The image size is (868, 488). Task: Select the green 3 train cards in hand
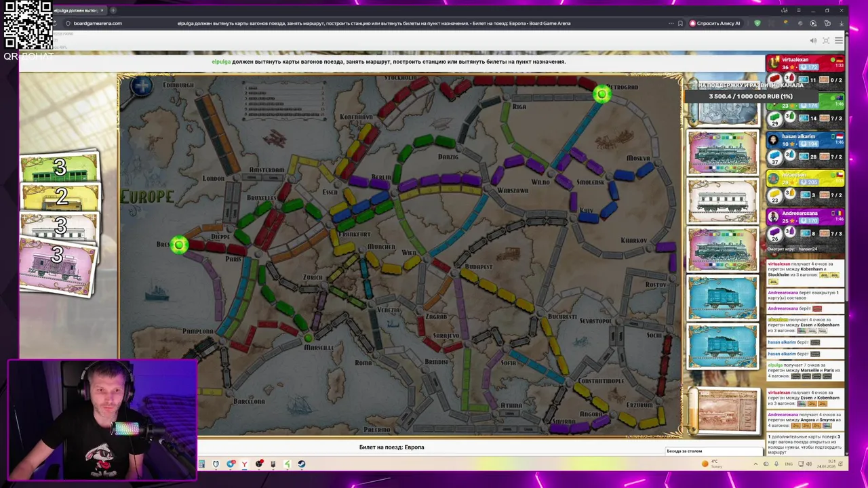[x=60, y=167]
